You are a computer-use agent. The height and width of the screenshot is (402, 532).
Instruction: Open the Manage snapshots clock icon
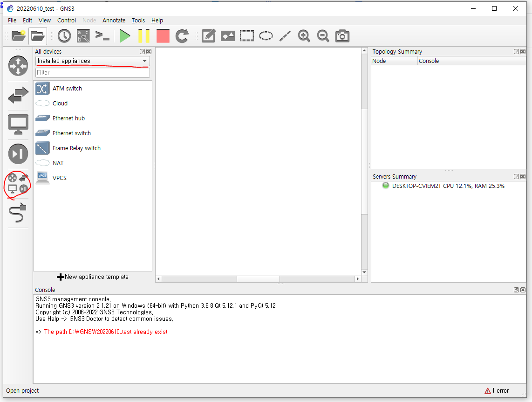point(64,35)
